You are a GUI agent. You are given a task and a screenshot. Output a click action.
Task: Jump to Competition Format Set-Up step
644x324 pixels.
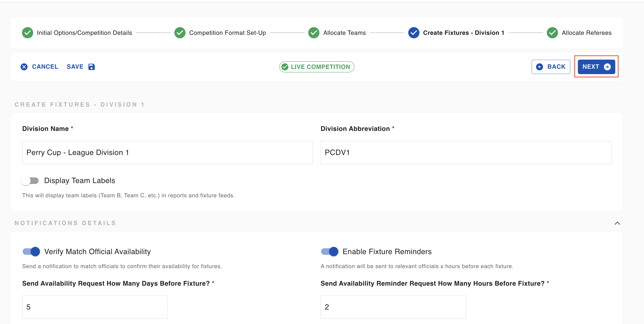(x=228, y=33)
